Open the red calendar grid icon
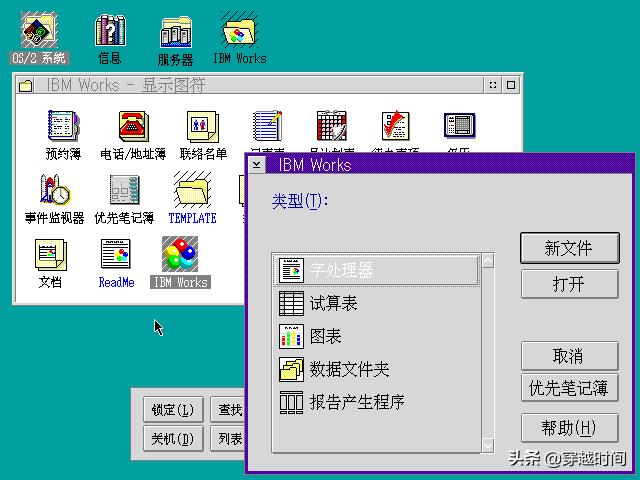 pos(331,126)
